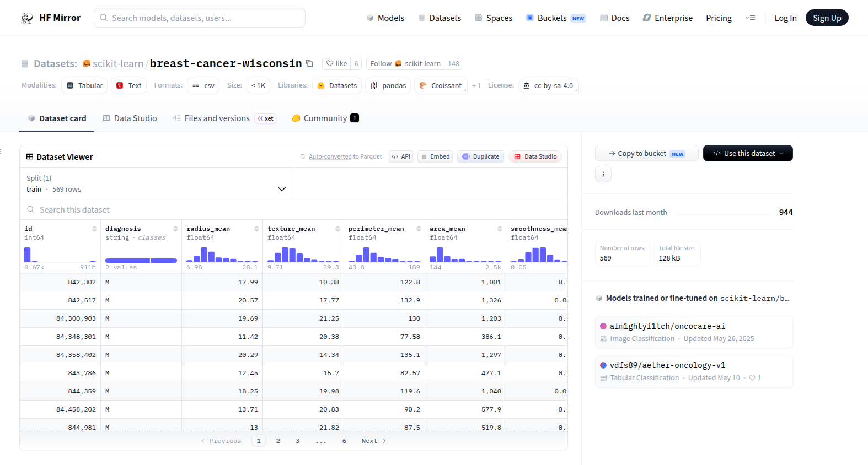Screen dimensions: 868x465
Task: Sort the diagnosis column
Action: click(175, 229)
